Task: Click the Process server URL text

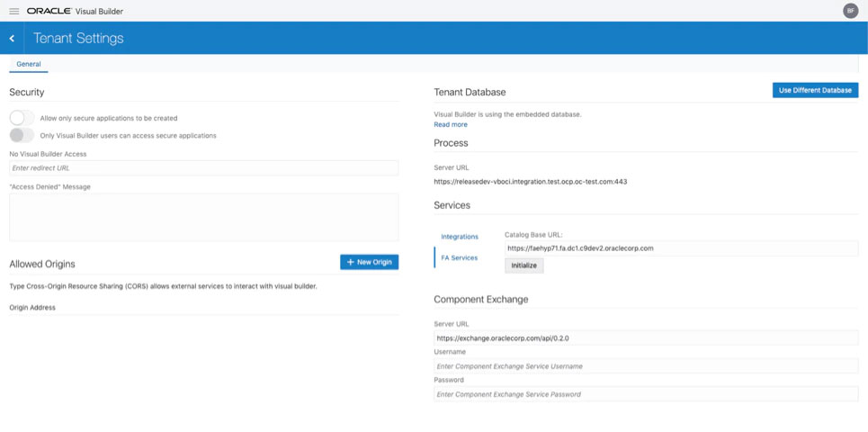Action: (532, 181)
